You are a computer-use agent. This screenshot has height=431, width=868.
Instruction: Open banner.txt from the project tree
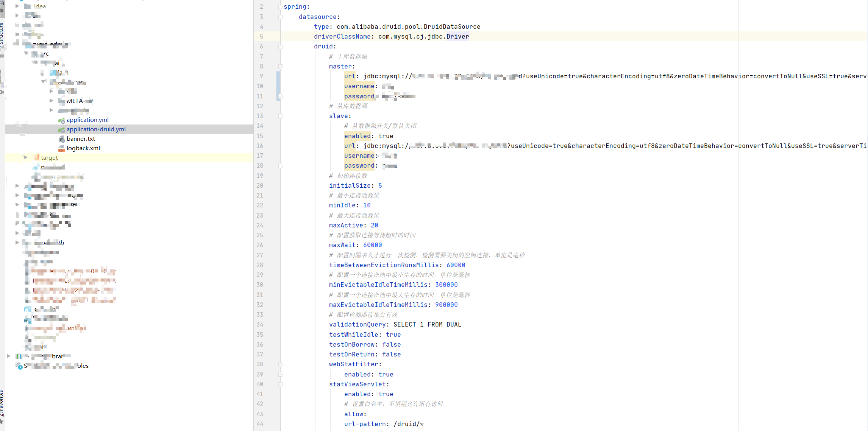(x=81, y=138)
